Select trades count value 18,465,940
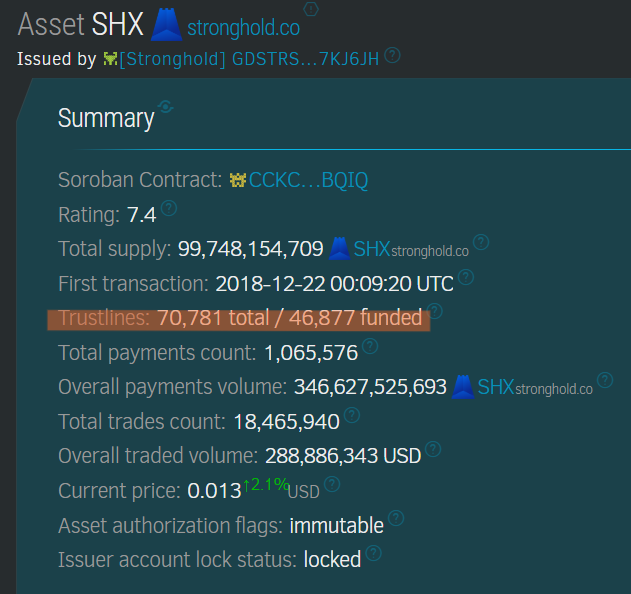Viewport: 631px width, 594px height. click(287, 422)
